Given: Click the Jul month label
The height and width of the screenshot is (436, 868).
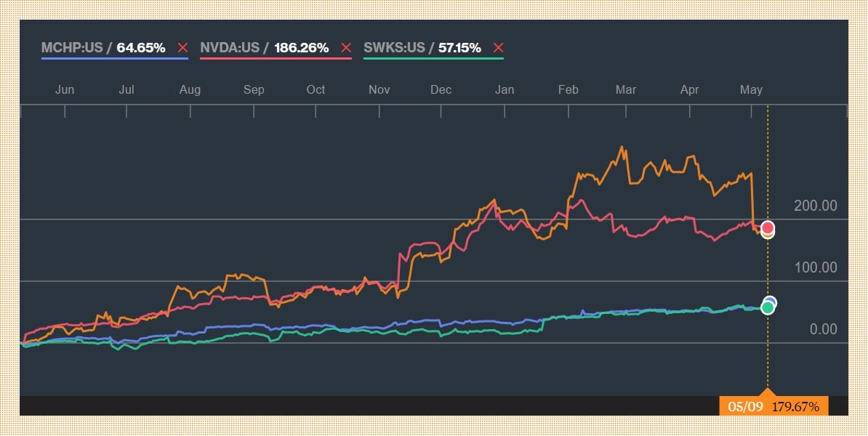Looking at the screenshot, I should [x=126, y=89].
